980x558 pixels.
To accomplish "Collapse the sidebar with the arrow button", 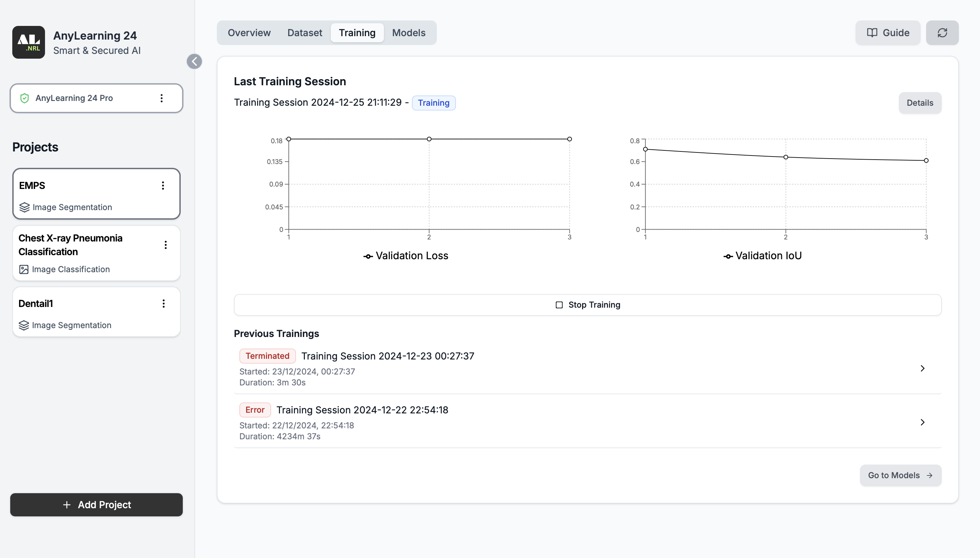I will [194, 61].
